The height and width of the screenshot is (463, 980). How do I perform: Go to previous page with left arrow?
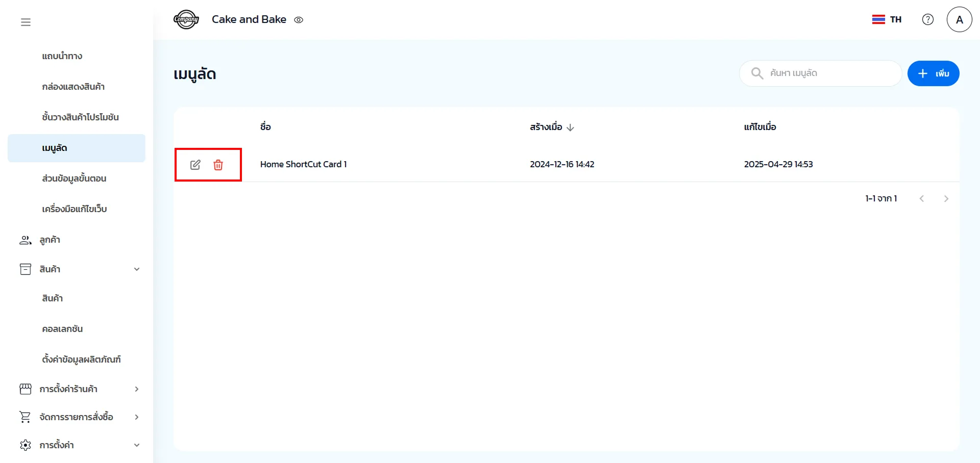(x=922, y=199)
